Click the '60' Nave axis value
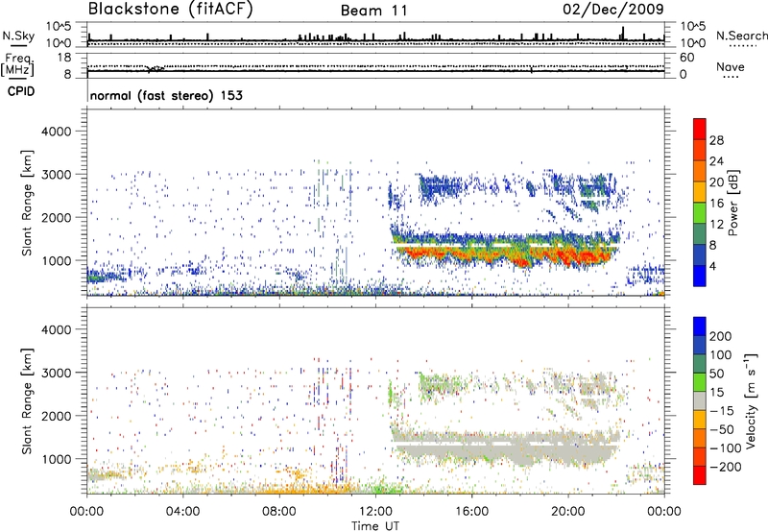The image size is (768, 532). click(x=686, y=58)
